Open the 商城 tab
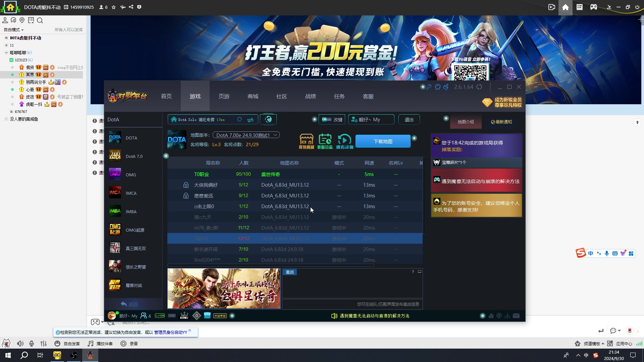Image resolution: width=644 pixels, height=362 pixels. [253, 96]
